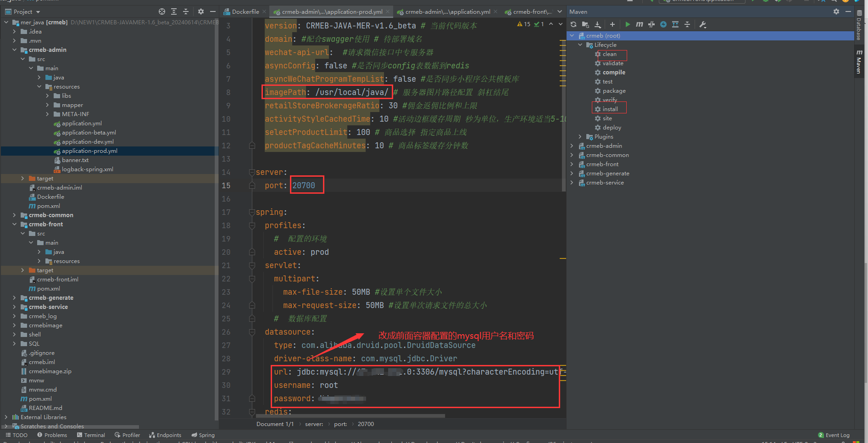868x443 pixels.
Task: Open Maven panel gear options
Action: point(836,11)
